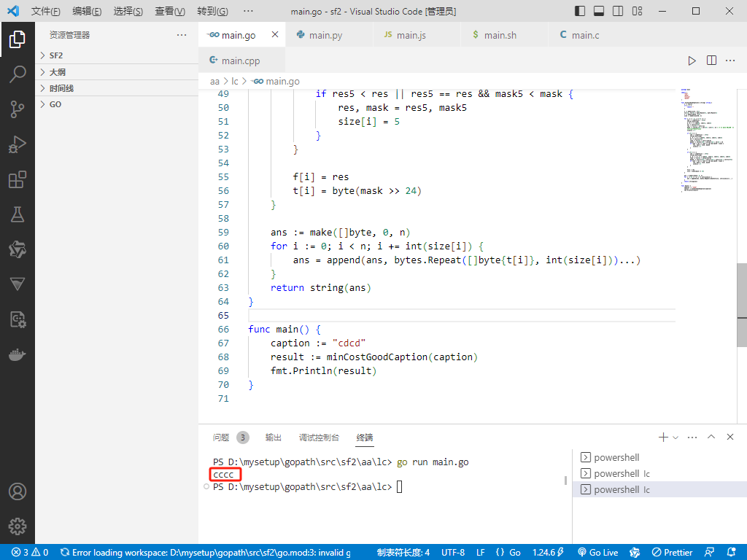The width and height of the screenshot is (747, 560).
Task: Open Explorer views and more actions ellipsis
Action: [x=182, y=35]
